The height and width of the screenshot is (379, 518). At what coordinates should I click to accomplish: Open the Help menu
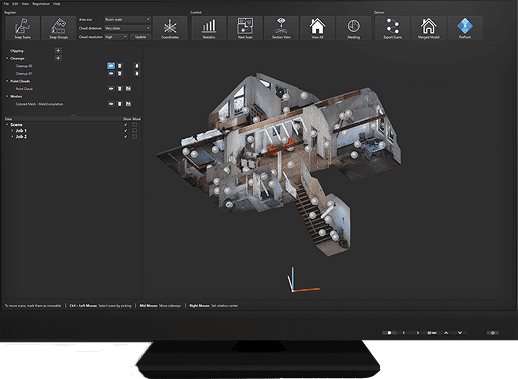(x=57, y=4)
